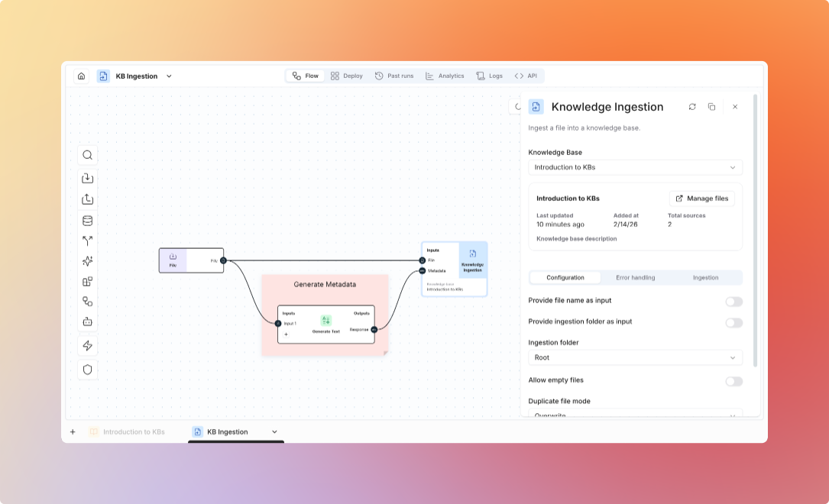The height and width of the screenshot is (504, 829).
Task: Open the Ingestion folder dropdown set to Root
Action: (x=635, y=357)
